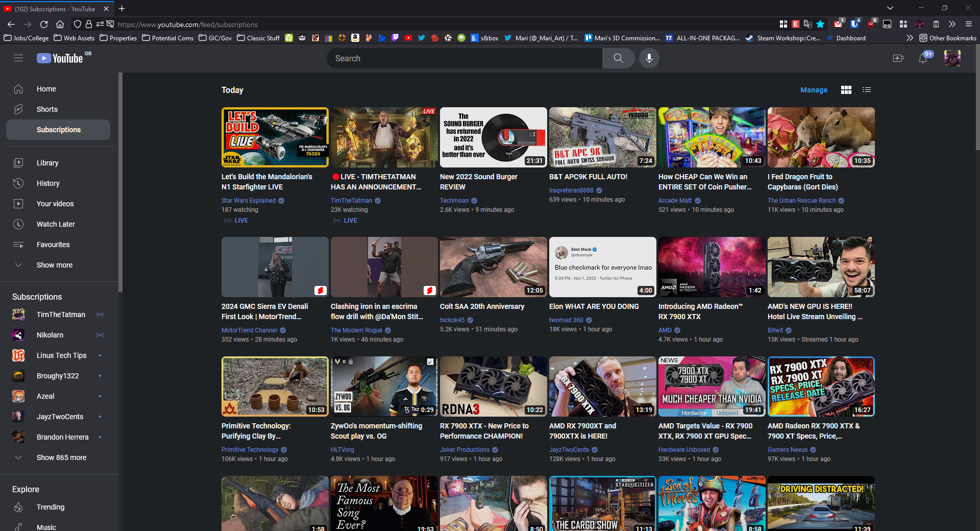Click the Techman channel name
980x531 pixels.
pyautogui.click(x=454, y=201)
